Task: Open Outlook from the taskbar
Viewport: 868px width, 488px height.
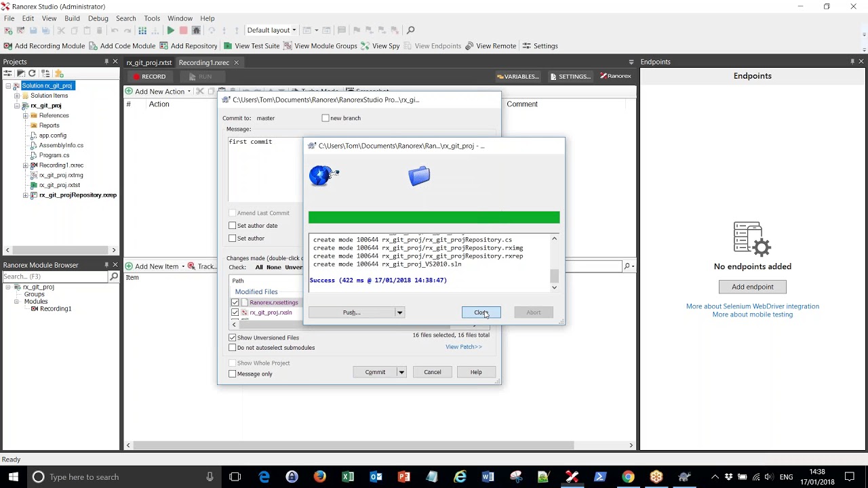Action: point(376,477)
